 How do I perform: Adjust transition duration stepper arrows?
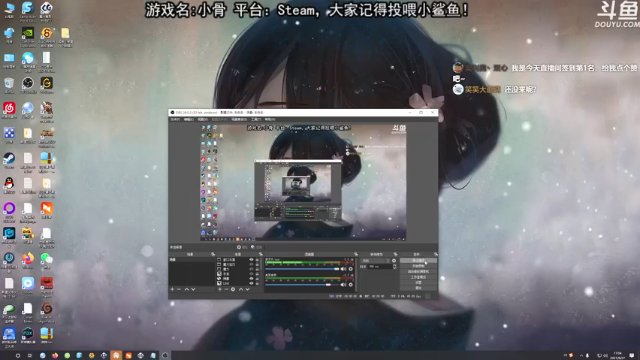395,267
